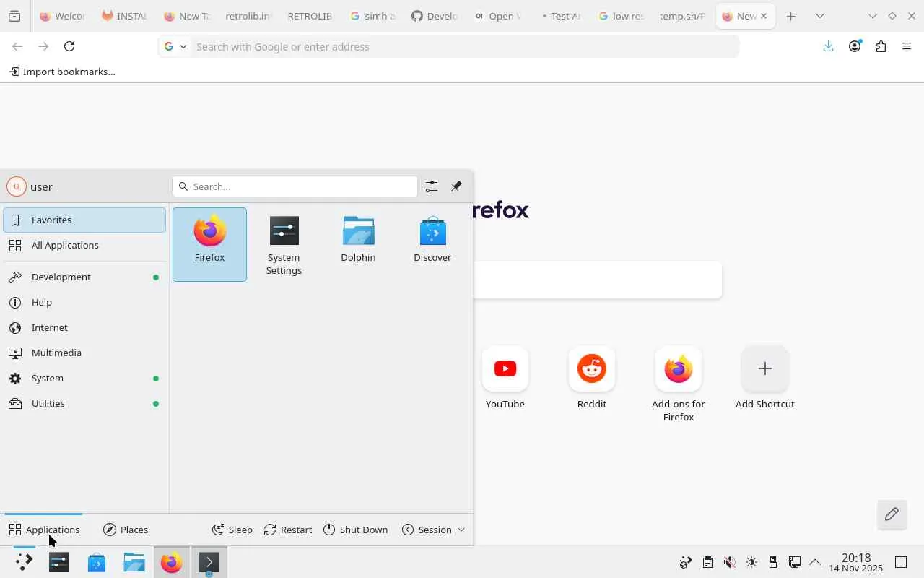Image resolution: width=924 pixels, height=578 pixels.
Task: Click the pencil customize new tab button
Action: (892, 514)
